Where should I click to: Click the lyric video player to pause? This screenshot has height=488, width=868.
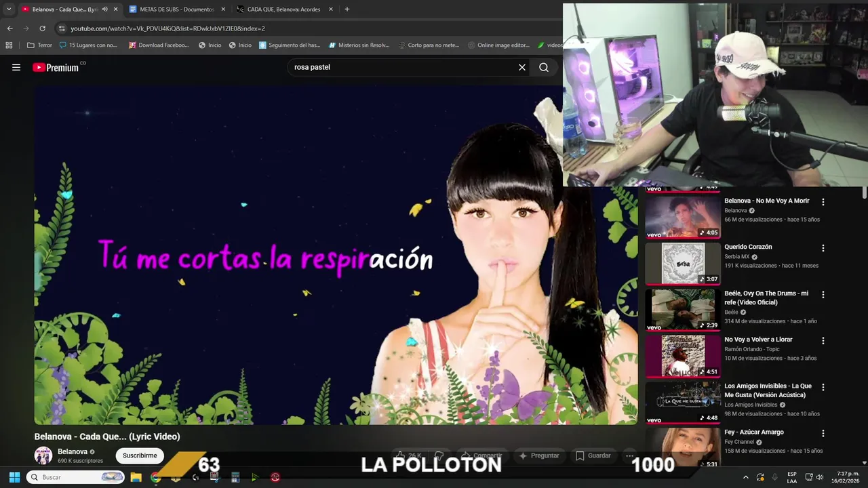click(336, 255)
